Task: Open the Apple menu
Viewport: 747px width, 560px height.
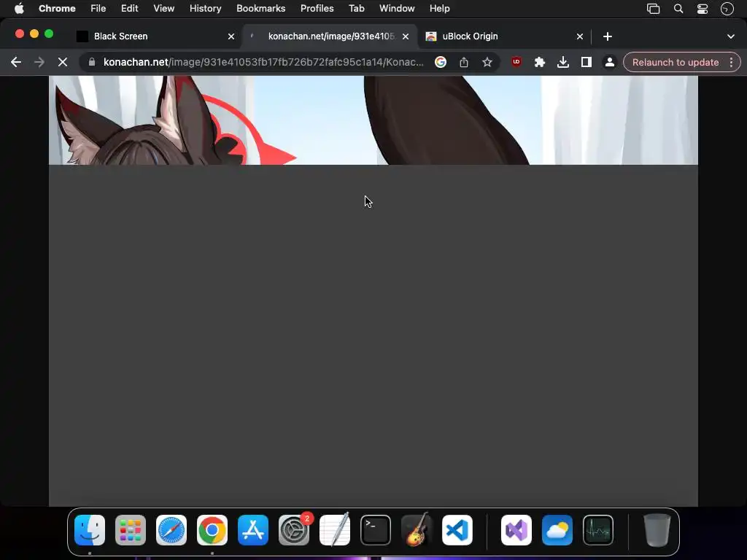Action: 19,9
